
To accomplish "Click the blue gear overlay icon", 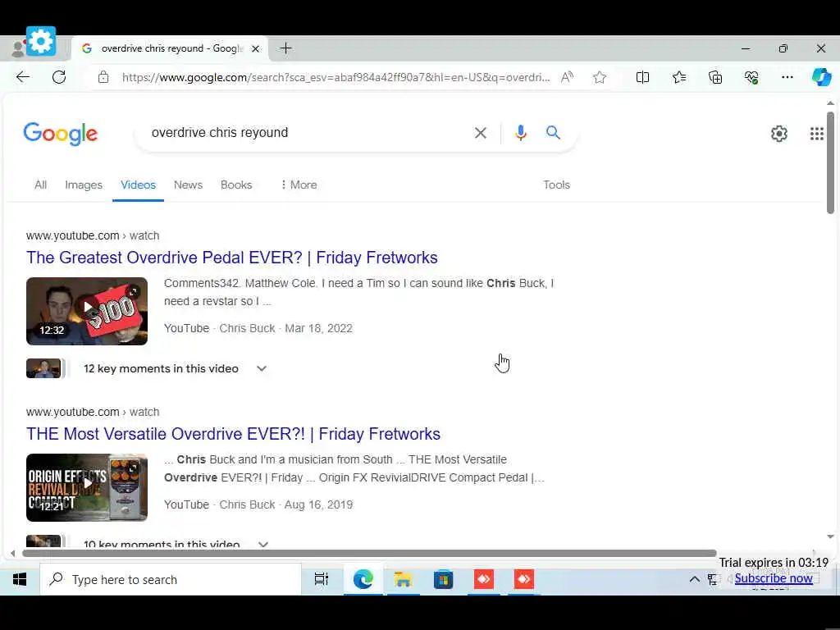I will 41,41.
